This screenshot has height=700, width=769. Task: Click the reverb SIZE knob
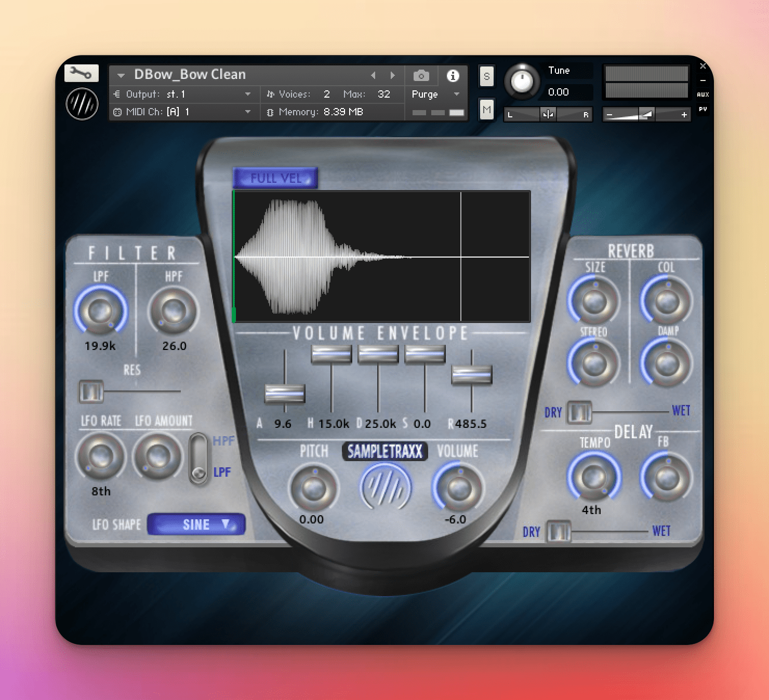pos(594,301)
